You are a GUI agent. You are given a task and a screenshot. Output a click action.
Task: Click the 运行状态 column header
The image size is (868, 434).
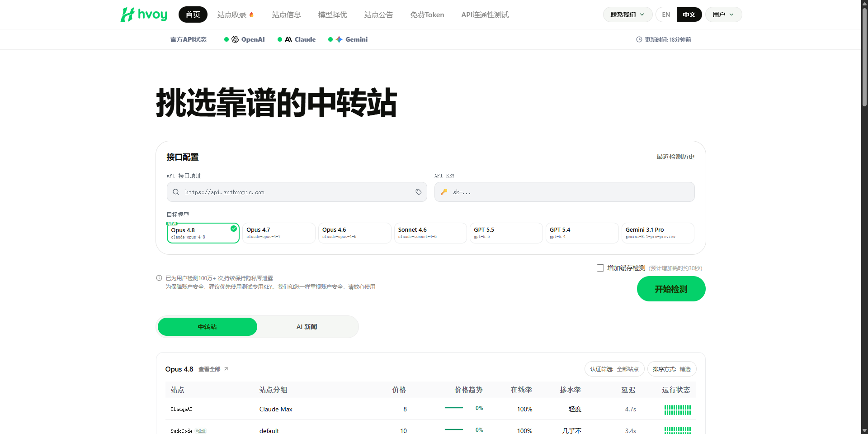[x=676, y=390]
